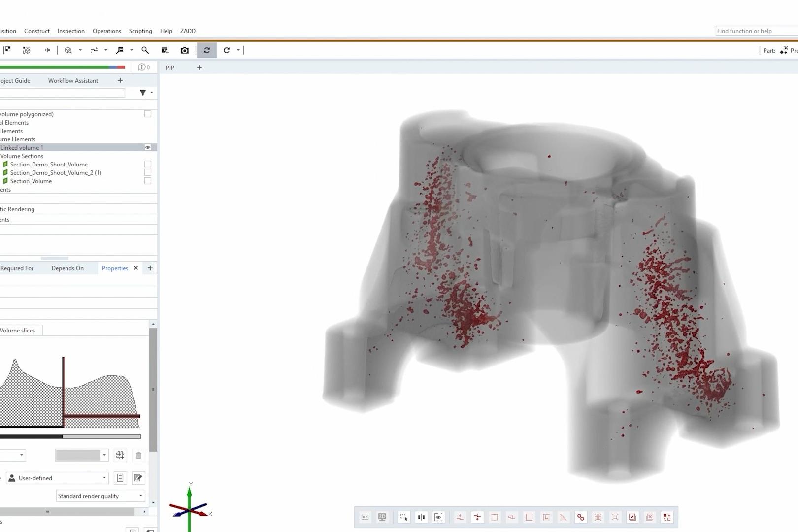This screenshot has height=532, width=798.
Task: Click the two red gears icon
Action: (x=581, y=517)
